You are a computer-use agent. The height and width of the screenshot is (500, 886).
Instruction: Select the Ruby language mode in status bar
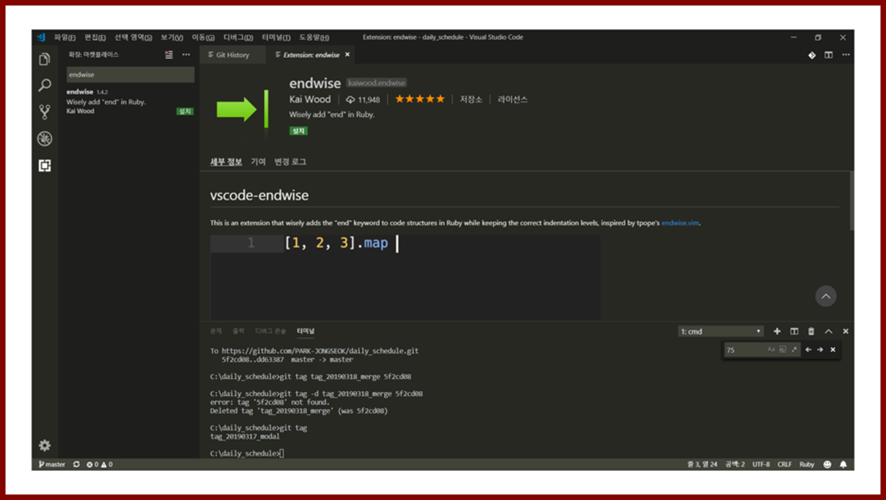pyautogui.click(x=806, y=464)
